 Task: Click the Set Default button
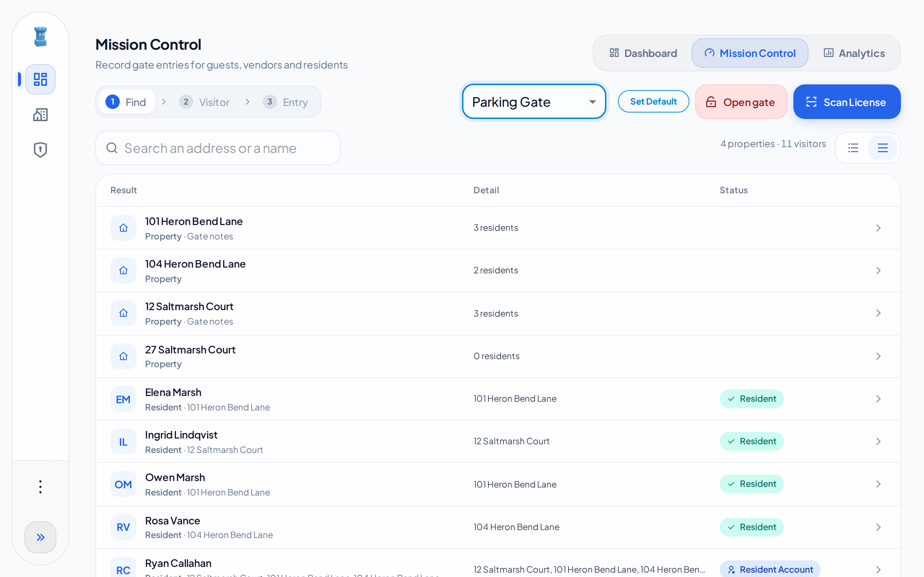pyautogui.click(x=653, y=101)
